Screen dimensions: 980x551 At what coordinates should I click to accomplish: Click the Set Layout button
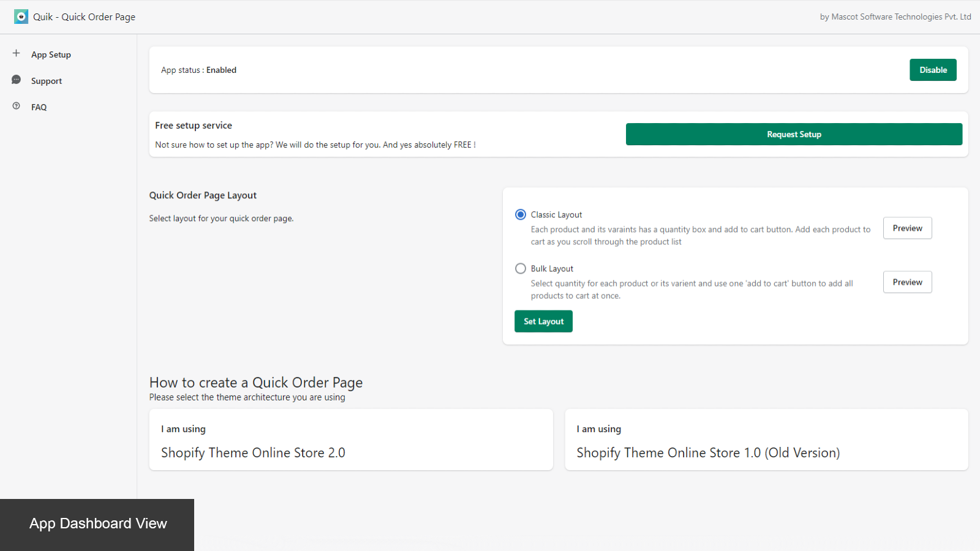(x=543, y=321)
